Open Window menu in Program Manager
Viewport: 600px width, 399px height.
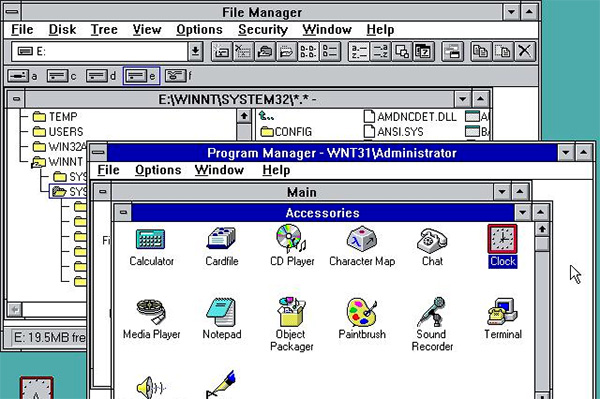[219, 170]
